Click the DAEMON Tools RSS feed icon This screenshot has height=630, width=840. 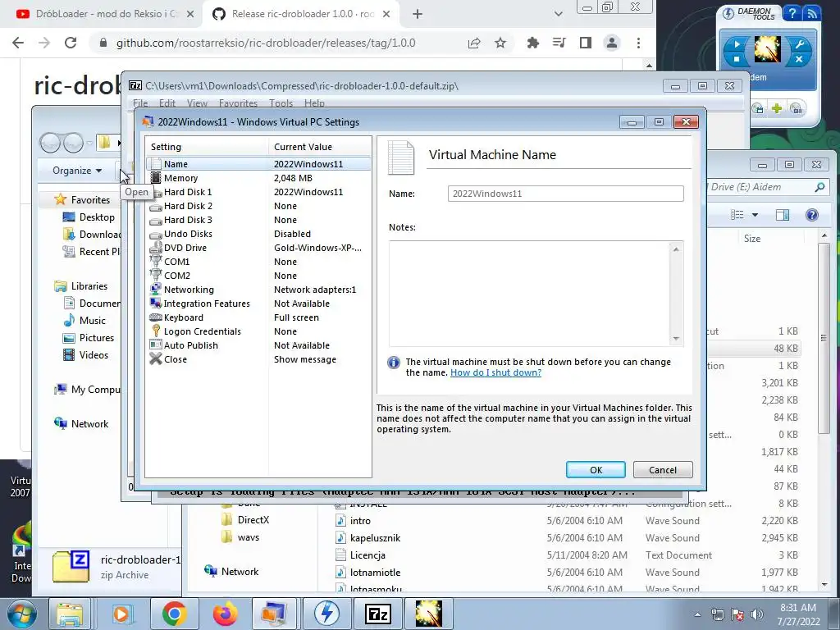811,13
